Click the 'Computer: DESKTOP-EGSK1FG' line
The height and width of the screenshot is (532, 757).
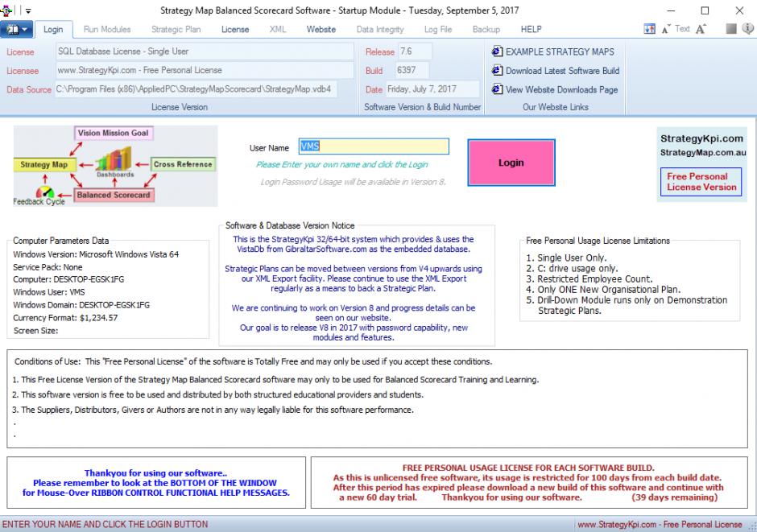pos(68,279)
